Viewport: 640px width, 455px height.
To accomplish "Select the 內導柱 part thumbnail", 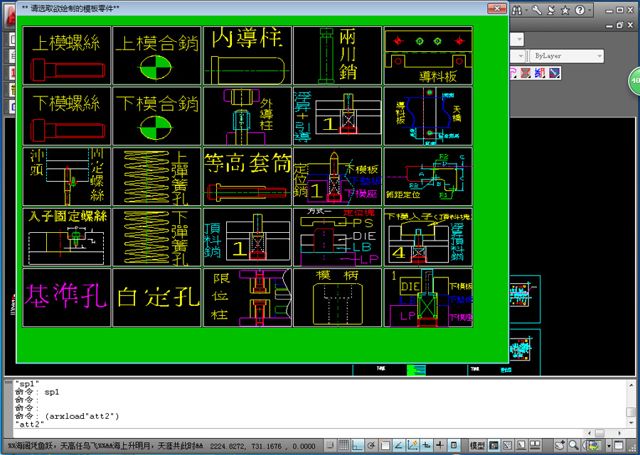I will click(247, 55).
